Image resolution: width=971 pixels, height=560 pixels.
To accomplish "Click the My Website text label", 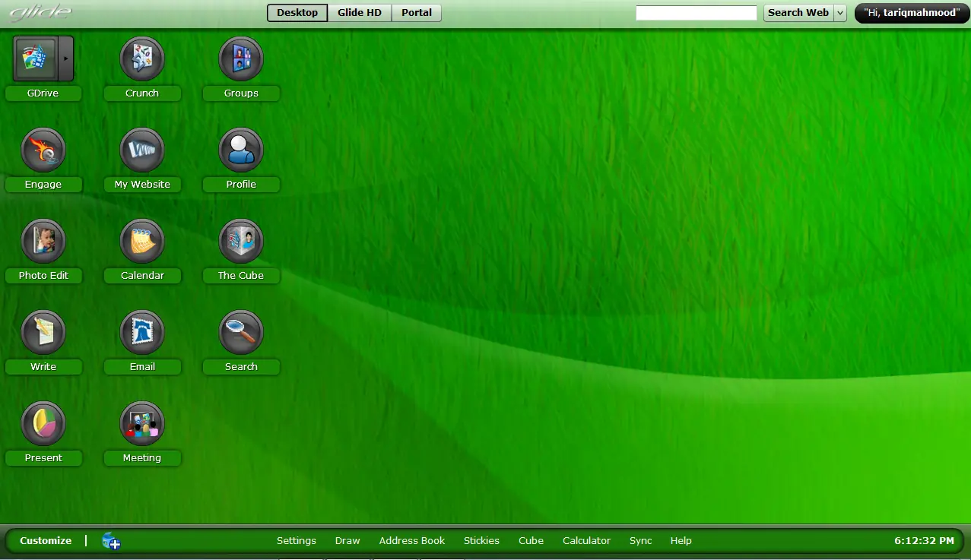I will [x=142, y=185].
